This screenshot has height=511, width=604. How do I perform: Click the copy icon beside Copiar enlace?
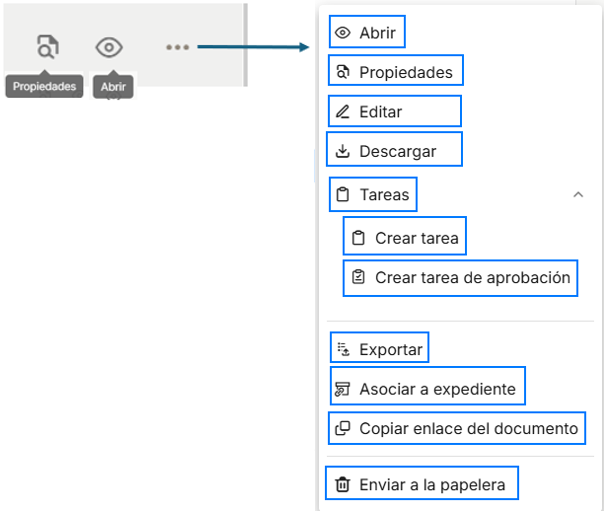pyautogui.click(x=342, y=428)
